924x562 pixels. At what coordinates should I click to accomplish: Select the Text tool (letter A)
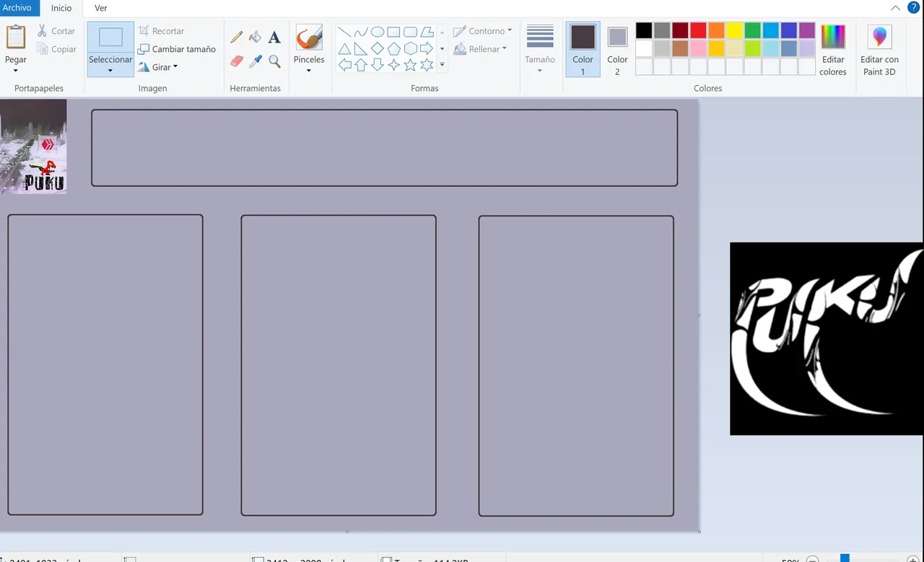coord(274,37)
